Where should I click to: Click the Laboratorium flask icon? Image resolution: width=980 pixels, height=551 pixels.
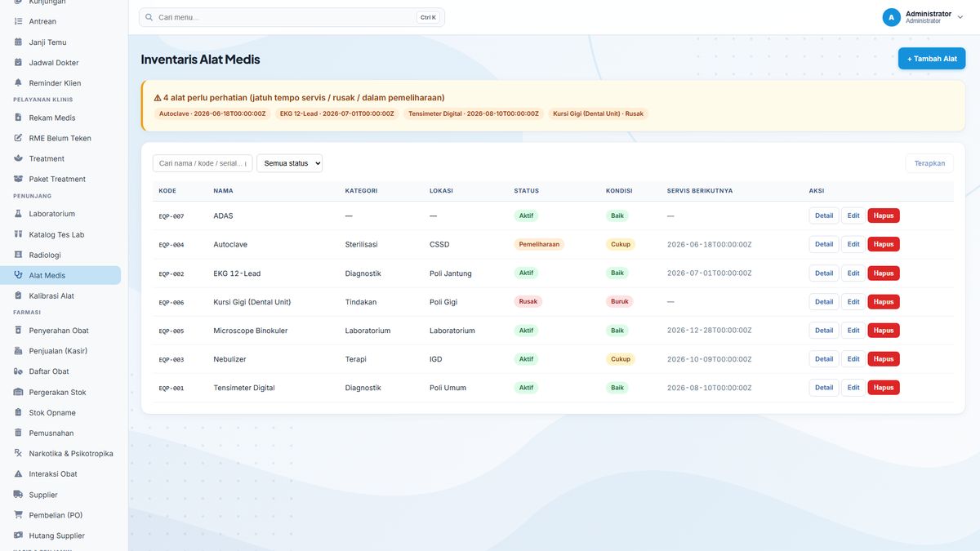tap(19, 214)
